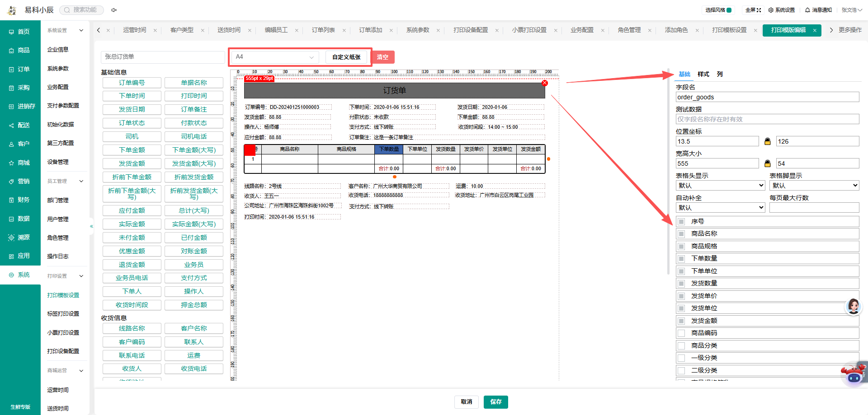The height and width of the screenshot is (415, 868).
Task: Open the 首页 home sidebar icon
Action: pyautogui.click(x=11, y=32)
